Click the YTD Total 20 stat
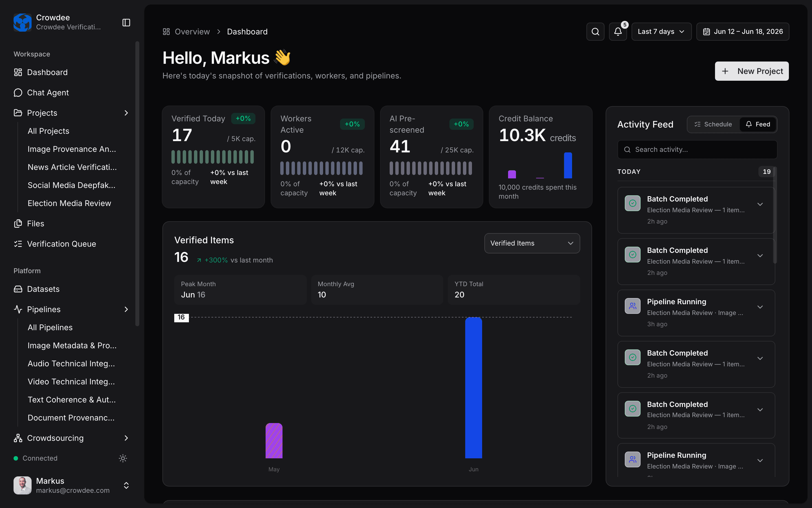This screenshot has width=812, height=508. coord(514,290)
